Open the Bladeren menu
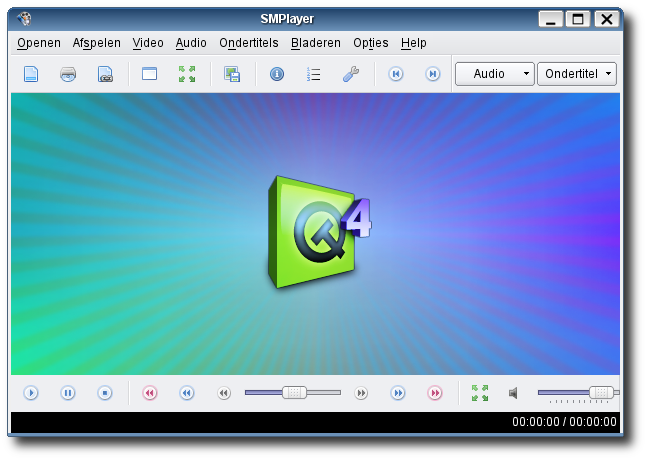The height and width of the screenshot is (460, 647). pos(316,43)
